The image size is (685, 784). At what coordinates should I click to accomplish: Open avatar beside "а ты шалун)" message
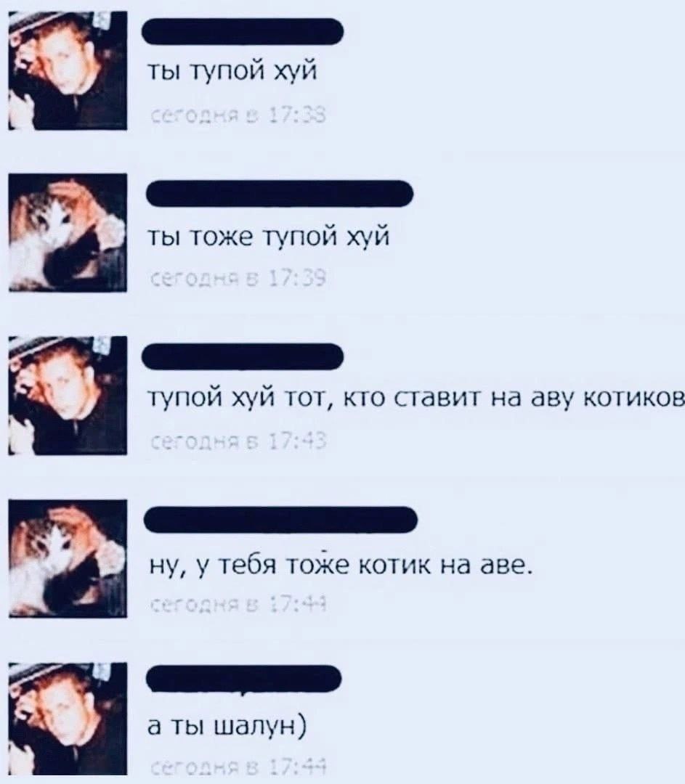pos(68,719)
